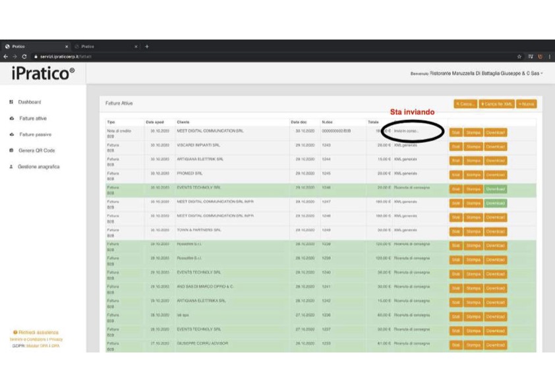Create new invoice with Nuova button
Screen dimensions: 555x392
click(526, 104)
